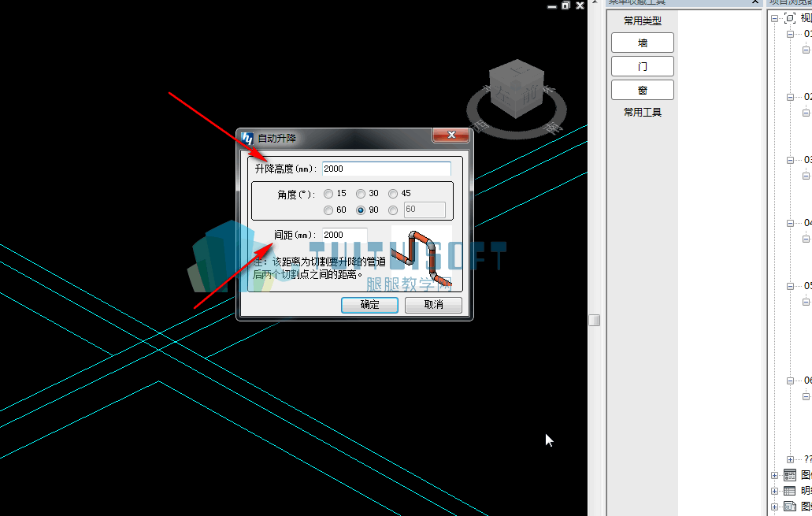Image resolution: width=812 pixels, height=516 pixels.
Task: Click the 西 compass label on ViewCube ring
Action: click(x=481, y=125)
